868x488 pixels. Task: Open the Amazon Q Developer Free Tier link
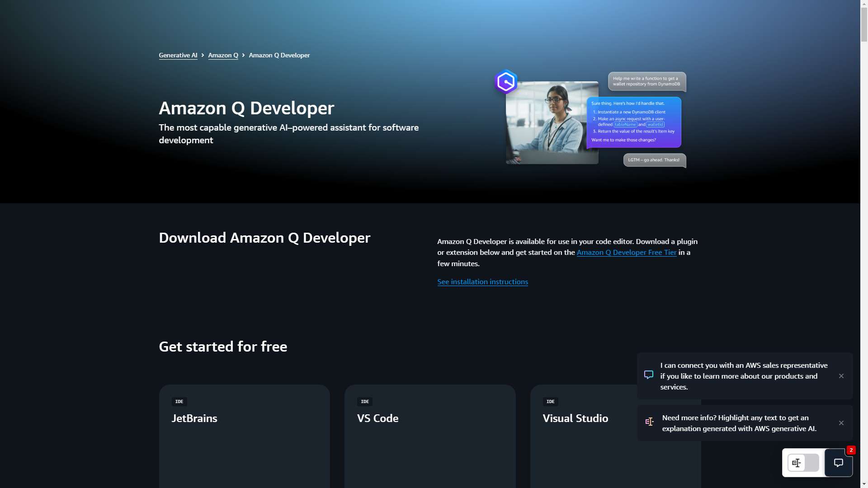point(627,253)
